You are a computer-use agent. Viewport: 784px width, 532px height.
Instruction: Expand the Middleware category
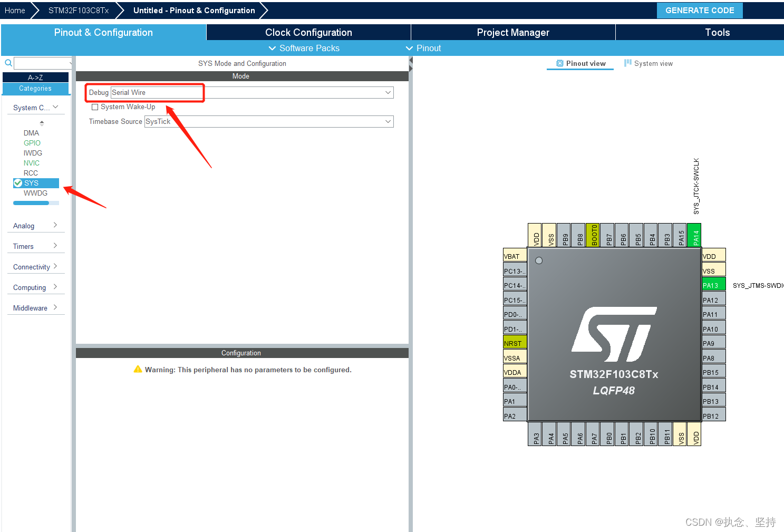pyautogui.click(x=36, y=308)
